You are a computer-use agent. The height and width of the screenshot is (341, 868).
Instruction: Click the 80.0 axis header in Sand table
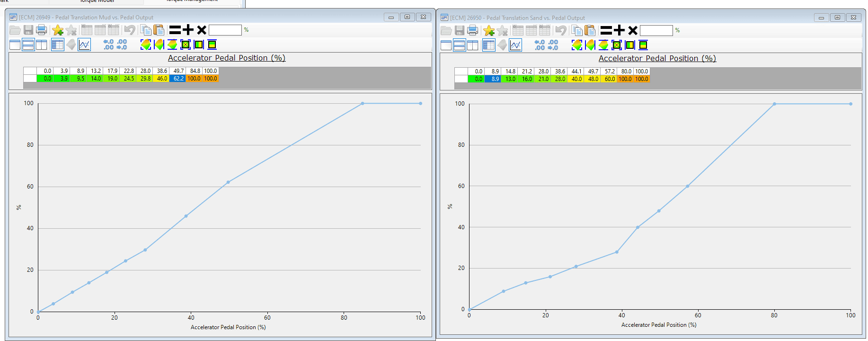(x=625, y=72)
